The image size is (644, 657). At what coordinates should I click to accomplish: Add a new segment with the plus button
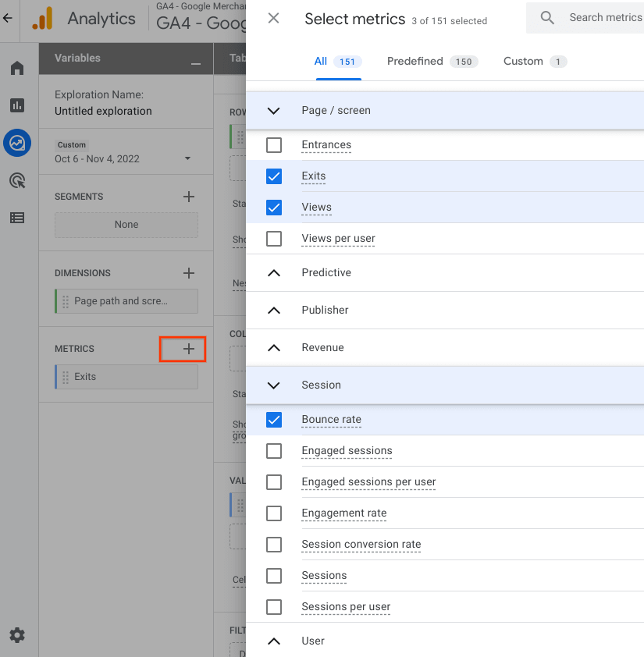(x=188, y=196)
